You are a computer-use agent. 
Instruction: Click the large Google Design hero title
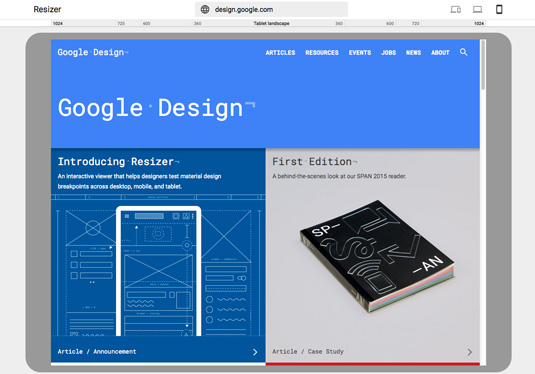tap(156, 108)
